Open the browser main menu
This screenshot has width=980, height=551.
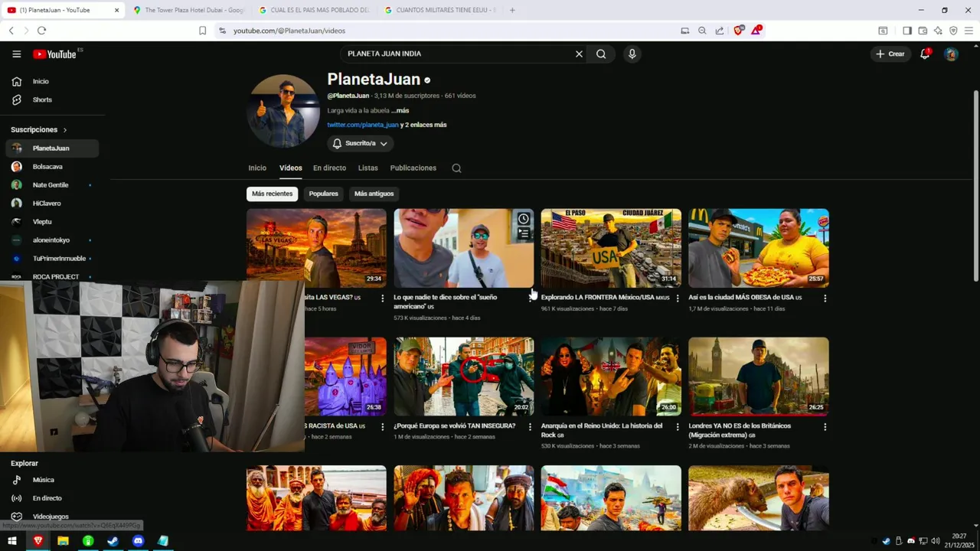[969, 31]
